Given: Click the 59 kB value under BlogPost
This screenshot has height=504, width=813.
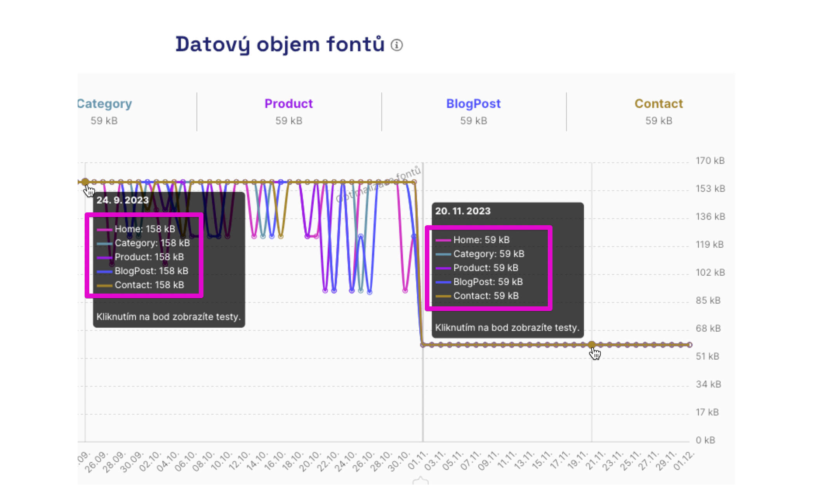Looking at the screenshot, I should tap(473, 121).
